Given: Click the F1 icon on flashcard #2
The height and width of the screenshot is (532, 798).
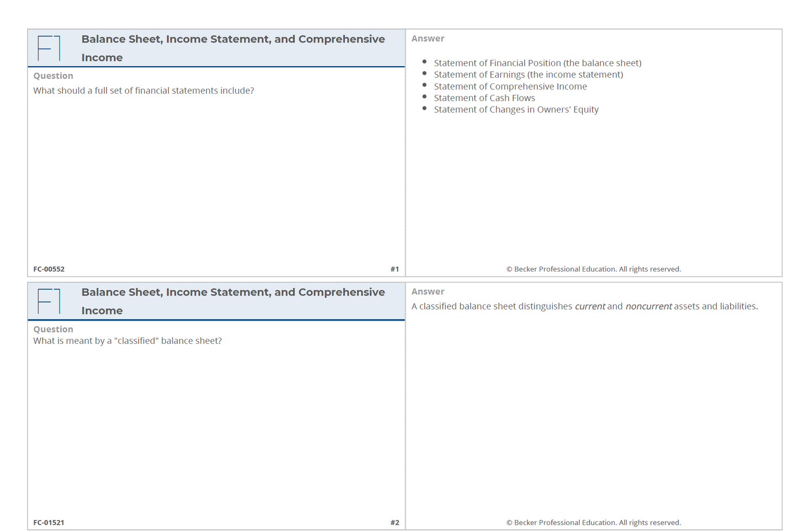Looking at the screenshot, I should click(x=49, y=301).
